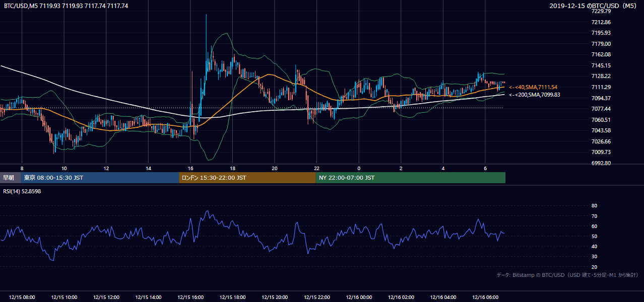Click RSI axis level 70
This screenshot has width=644, height=302.
click(x=594, y=216)
